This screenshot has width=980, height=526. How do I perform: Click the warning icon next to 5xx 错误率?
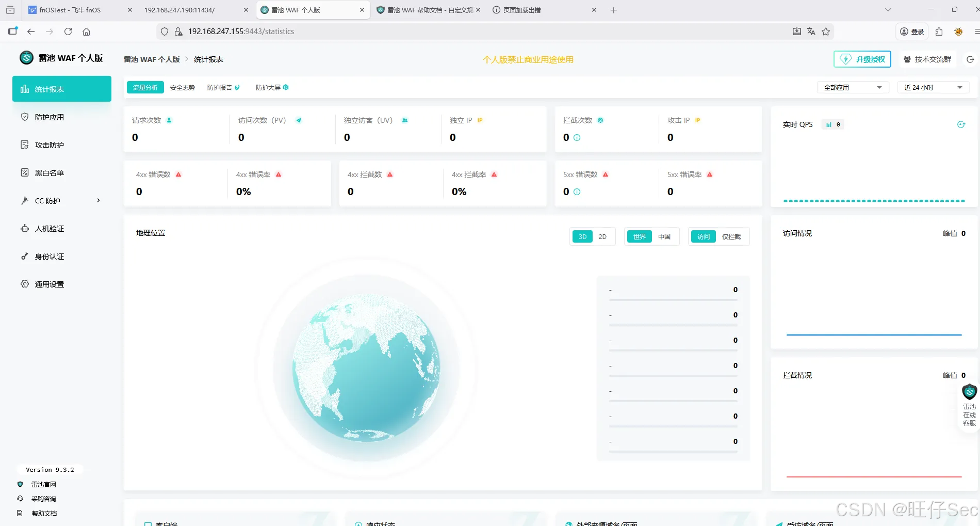[710, 175]
